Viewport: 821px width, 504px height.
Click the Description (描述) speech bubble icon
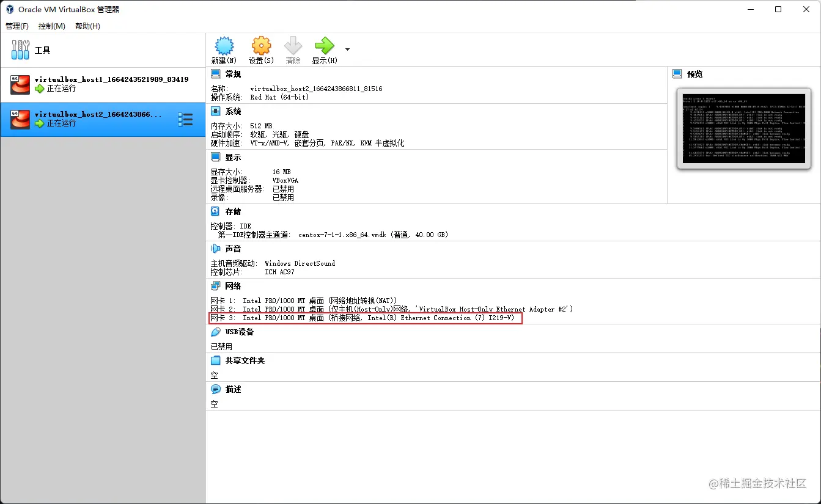215,389
